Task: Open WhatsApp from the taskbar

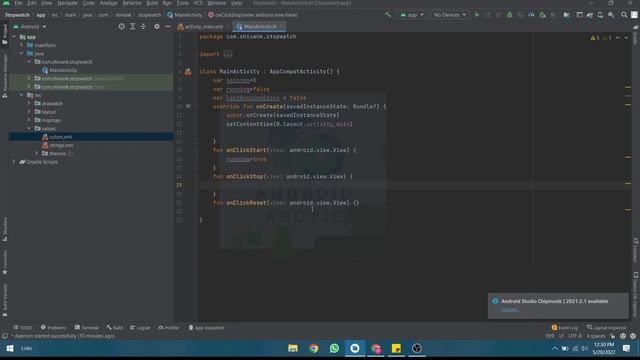Action: [334, 348]
